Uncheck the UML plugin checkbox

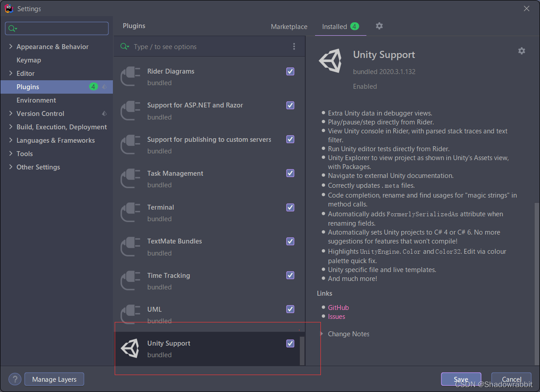tap(291, 309)
